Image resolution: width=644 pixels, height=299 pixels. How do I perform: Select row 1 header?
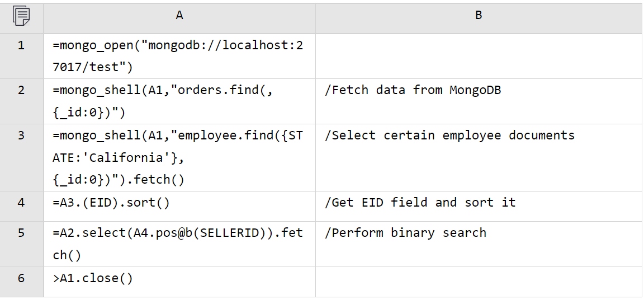(x=21, y=45)
